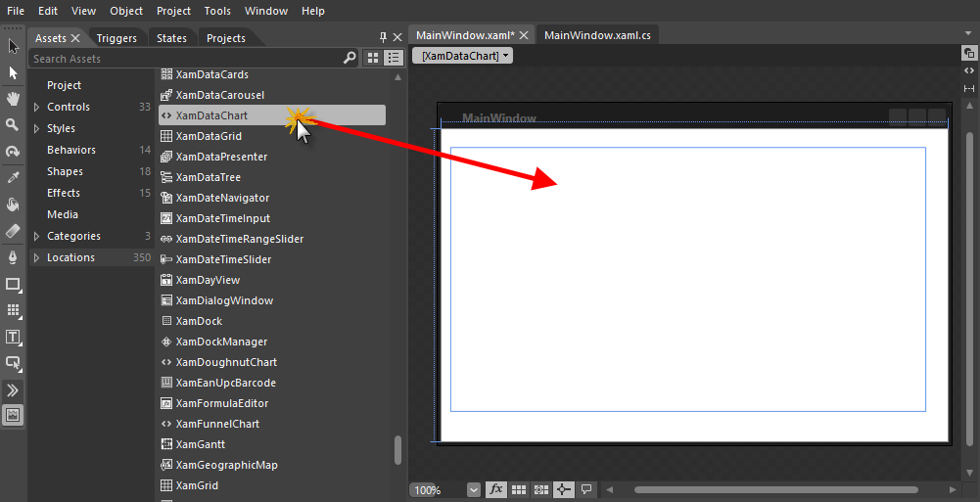Viewport: 980px width, 502px height.
Task: Select the Pan hand tool
Action: tap(13, 99)
